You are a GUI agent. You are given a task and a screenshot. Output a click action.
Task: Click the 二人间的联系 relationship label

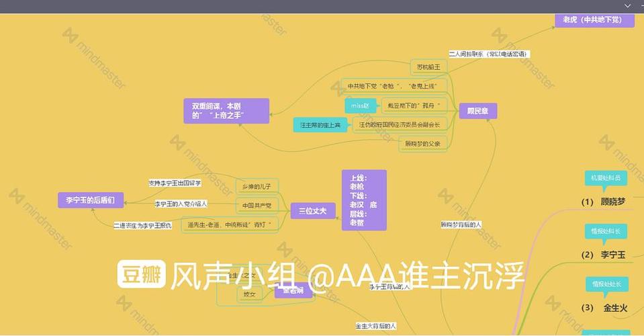tap(489, 54)
